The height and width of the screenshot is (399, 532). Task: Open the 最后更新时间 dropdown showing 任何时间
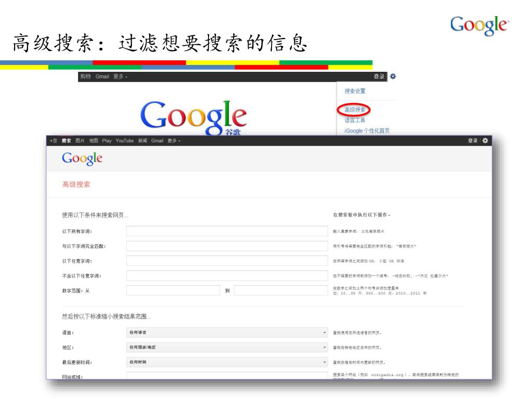point(227,362)
